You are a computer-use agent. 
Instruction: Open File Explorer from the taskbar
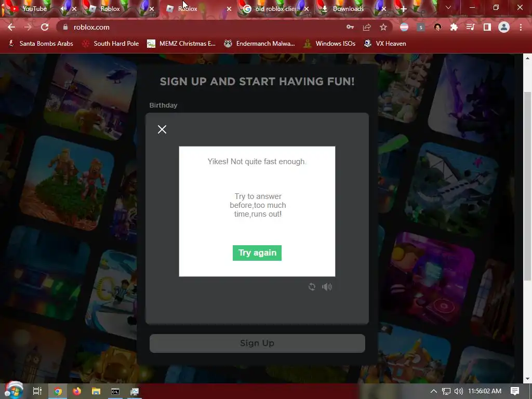pos(96,391)
